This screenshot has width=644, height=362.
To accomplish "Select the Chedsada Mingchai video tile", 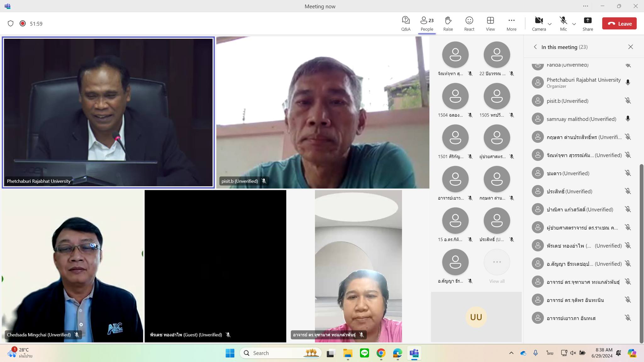I will pos(72,266).
